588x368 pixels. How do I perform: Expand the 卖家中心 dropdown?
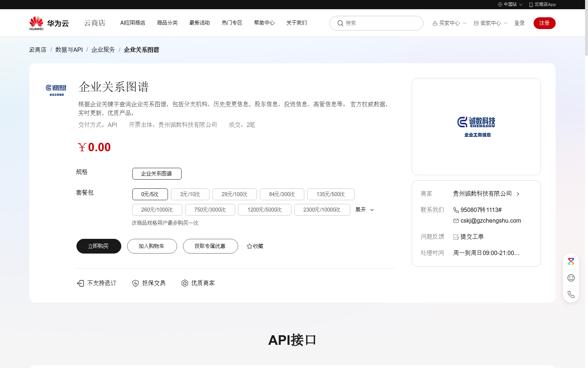click(491, 23)
